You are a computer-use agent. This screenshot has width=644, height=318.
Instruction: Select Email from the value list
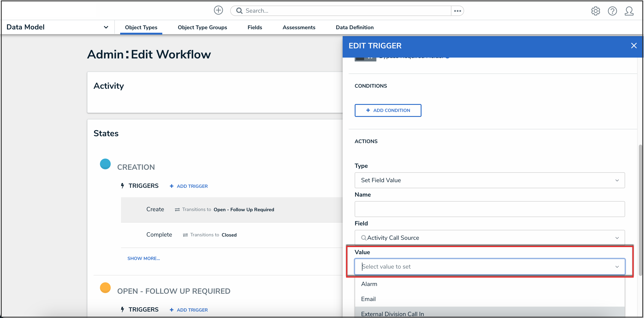[x=368, y=299]
